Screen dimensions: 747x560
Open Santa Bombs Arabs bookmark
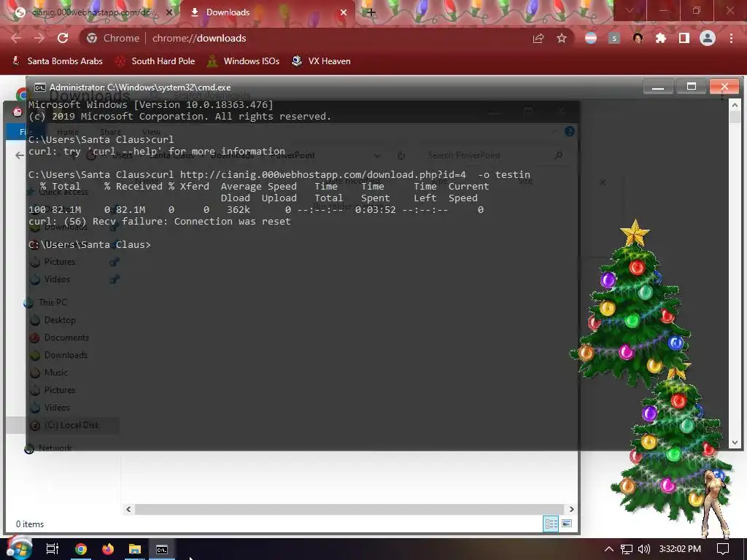[x=57, y=61]
